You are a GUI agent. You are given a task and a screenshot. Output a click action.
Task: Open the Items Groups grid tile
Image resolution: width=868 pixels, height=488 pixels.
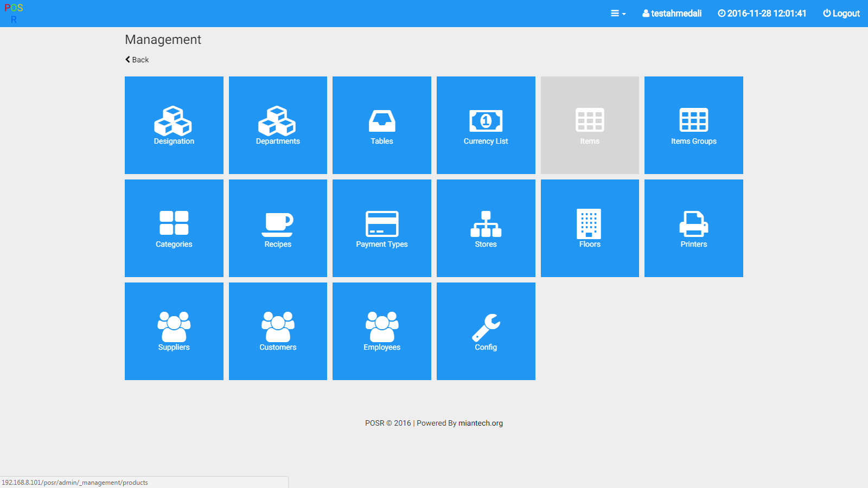pos(693,125)
